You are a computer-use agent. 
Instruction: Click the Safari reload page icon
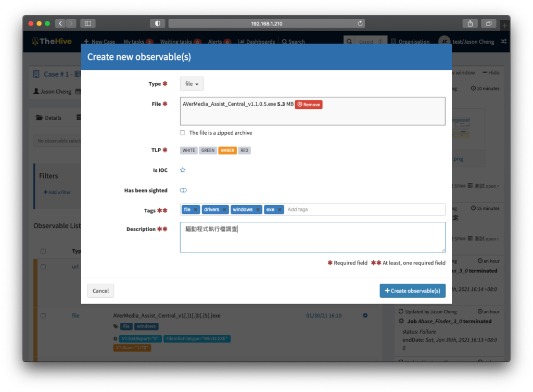360,23
